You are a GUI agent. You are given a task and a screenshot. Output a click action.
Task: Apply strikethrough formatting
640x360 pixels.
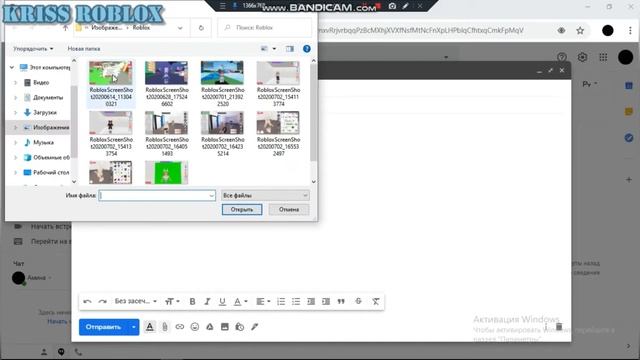[358, 301]
